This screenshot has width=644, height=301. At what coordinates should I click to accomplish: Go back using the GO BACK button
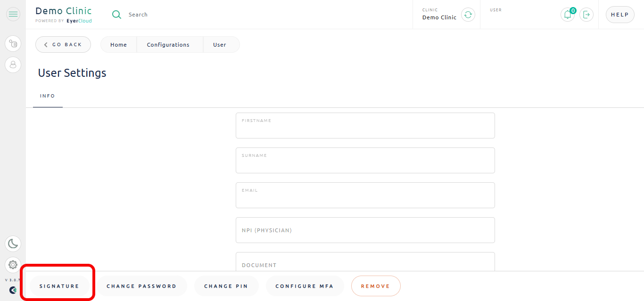click(63, 45)
